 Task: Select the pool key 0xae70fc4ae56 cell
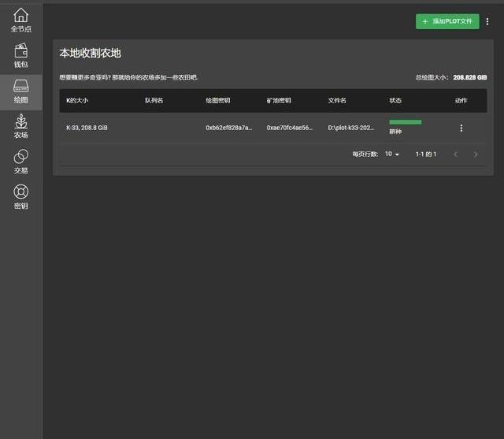tap(289, 128)
